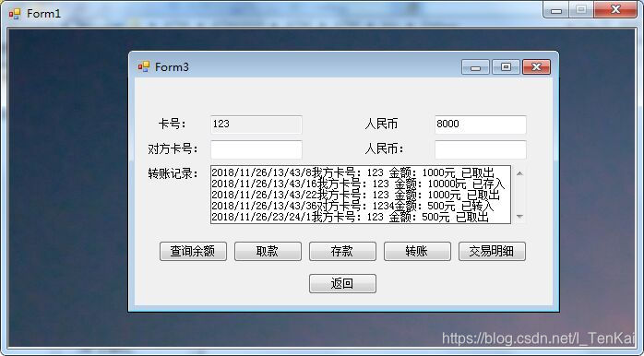Select record line with 10000元 已存入
The image size is (644, 356).
coord(358,184)
